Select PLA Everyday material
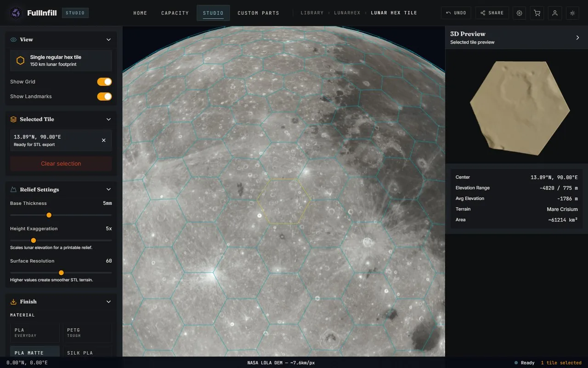The width and height of the screenshot is (588, 368). (x=35, y=333)
